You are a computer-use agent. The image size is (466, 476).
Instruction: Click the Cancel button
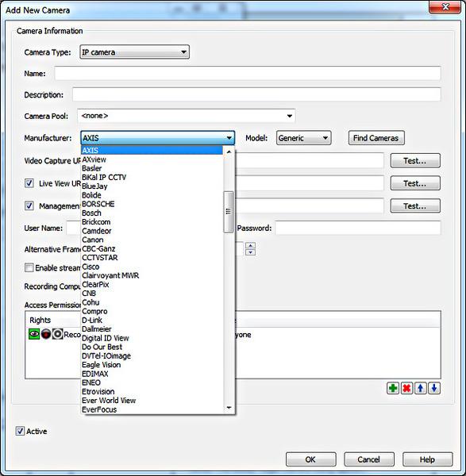(369, 459)
